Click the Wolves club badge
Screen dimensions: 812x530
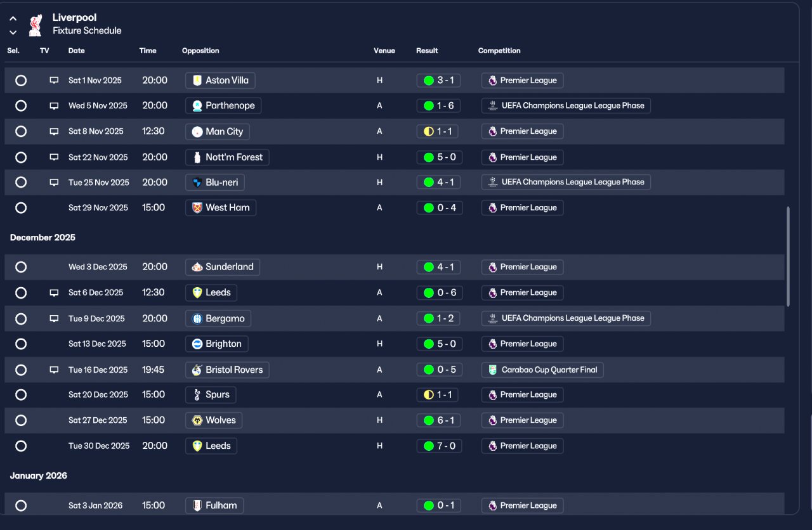[197, 420]
